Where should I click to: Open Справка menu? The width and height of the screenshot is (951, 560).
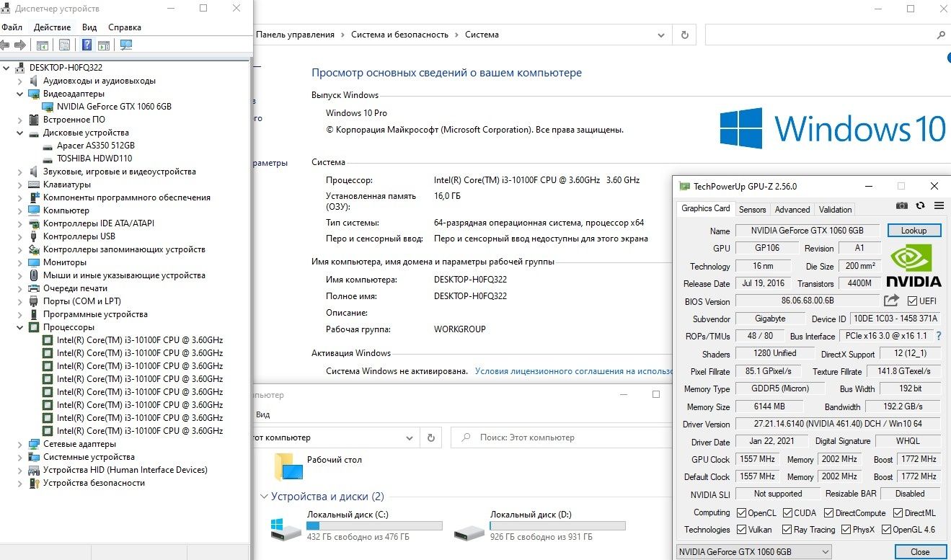[125, 27]
